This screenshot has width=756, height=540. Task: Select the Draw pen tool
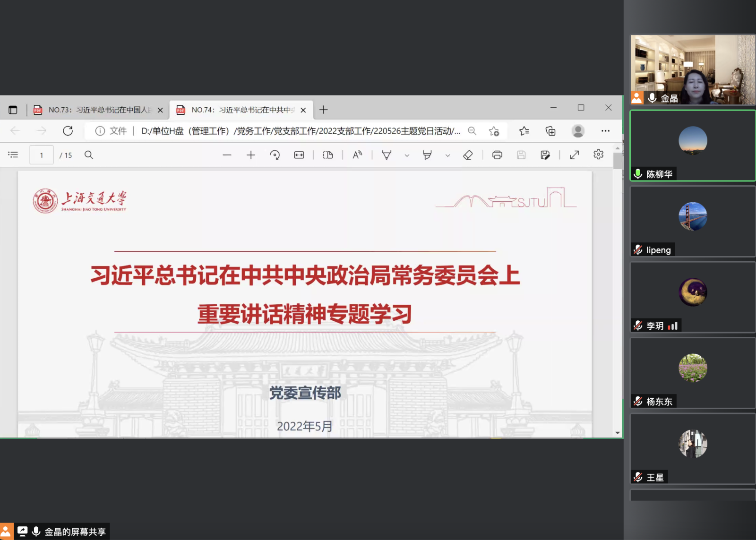(x=387, y=155)
